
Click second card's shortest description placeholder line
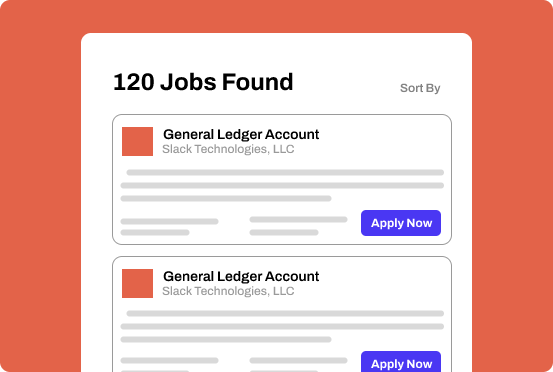[226, 340]
